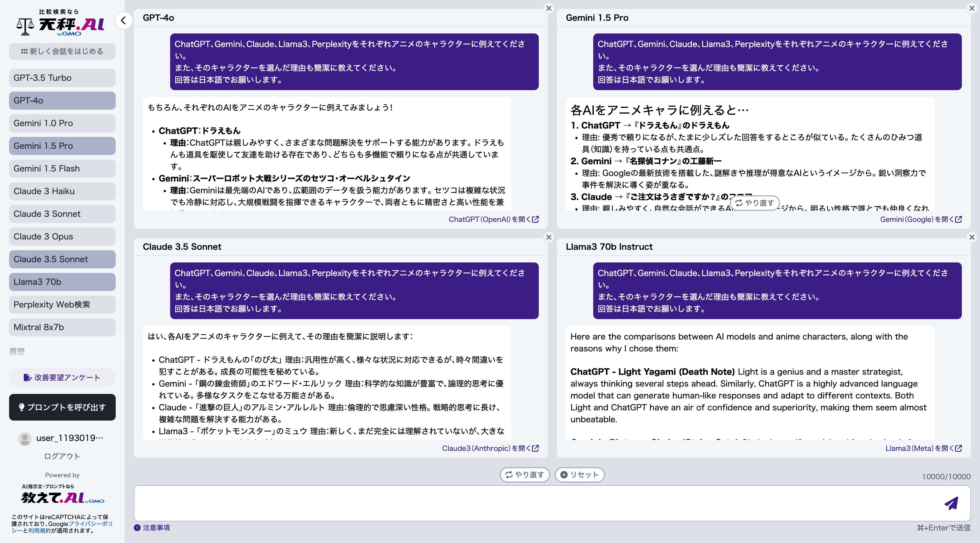The height and width of the screenshot is (543, 980).
Task: Open the 利用規約 terms link
Action: [x=40, y=531]
